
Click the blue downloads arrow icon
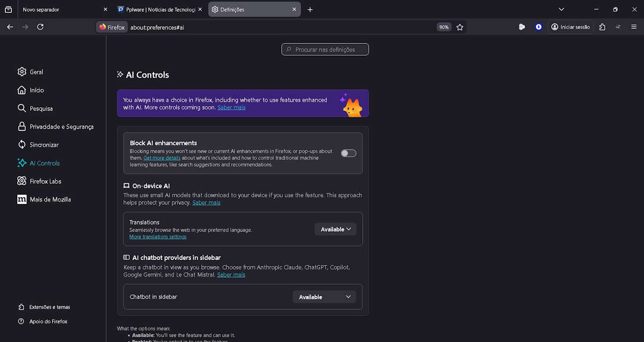tap(538, 27)
